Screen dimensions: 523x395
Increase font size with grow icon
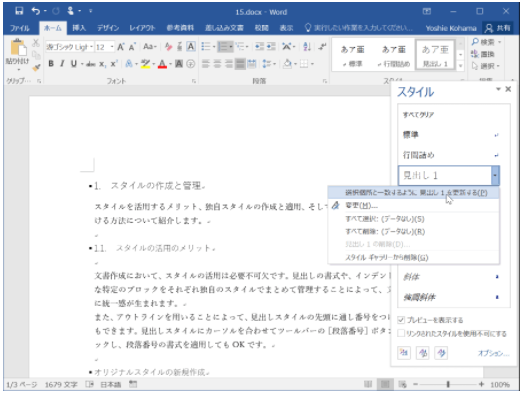[121, 47]
